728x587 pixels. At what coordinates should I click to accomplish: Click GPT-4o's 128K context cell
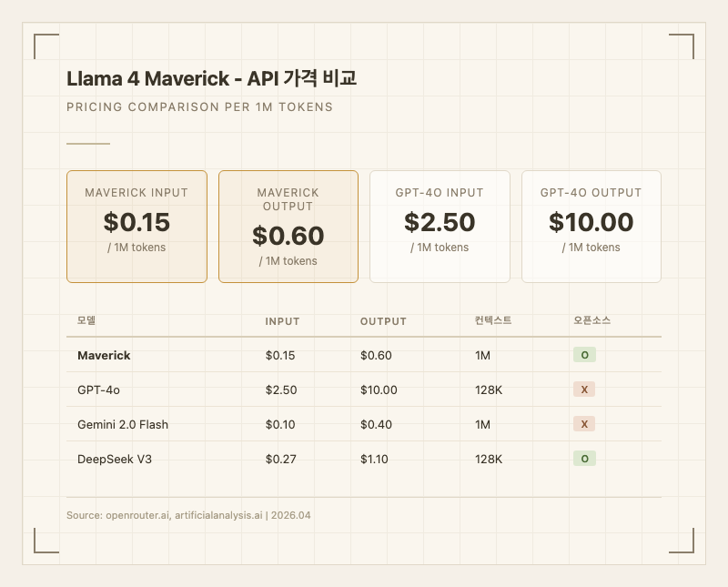489,390
